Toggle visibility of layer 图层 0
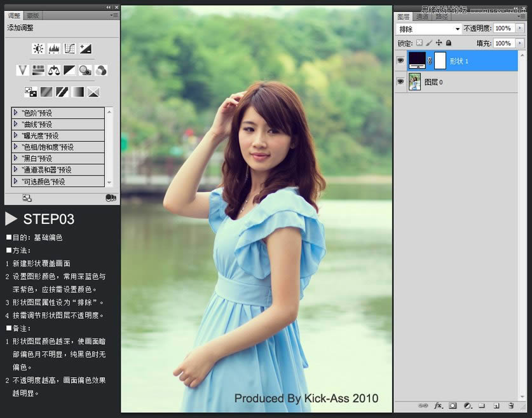The width and height of the screenshot is (532, 418). point(400,81)
